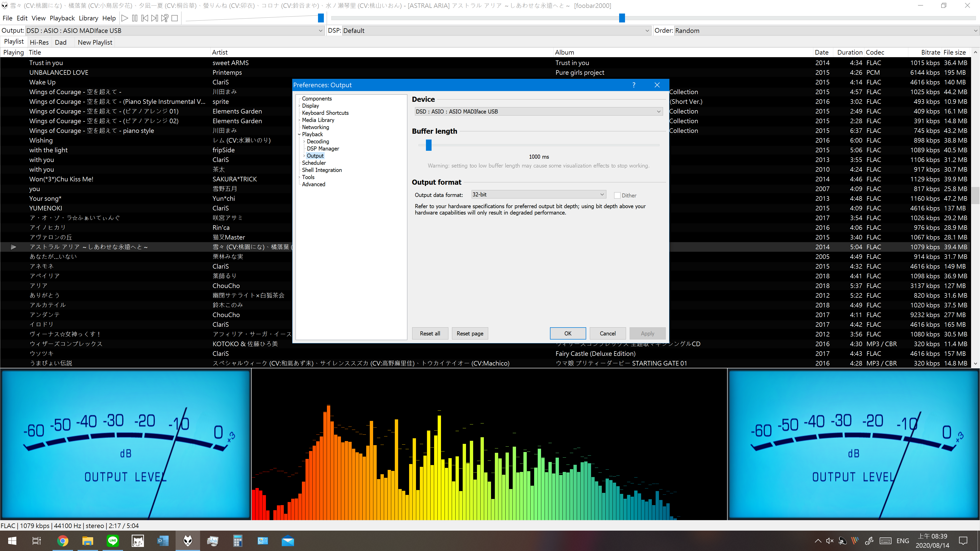Screen dimensions: 980x551
Task: Sort playlist by Artist column header
Action: [381, 53]
